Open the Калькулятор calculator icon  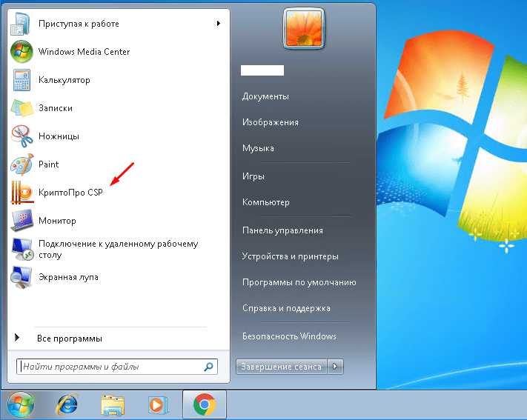click(21, 80)
